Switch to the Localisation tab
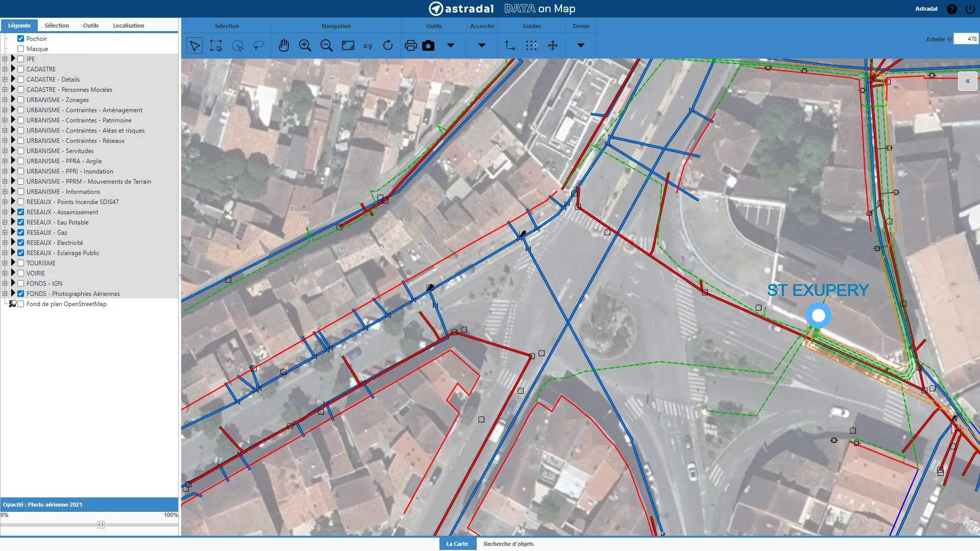 coord(128,26)
